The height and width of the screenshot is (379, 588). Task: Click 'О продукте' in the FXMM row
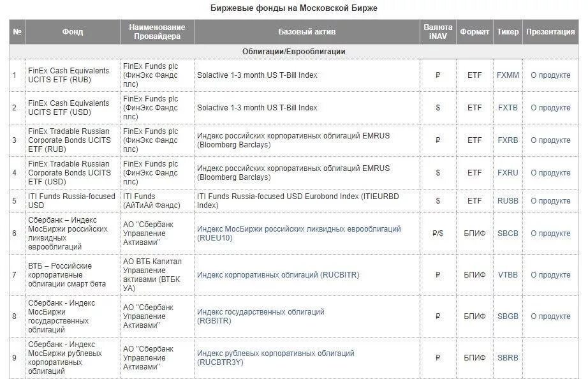point(550,75)
